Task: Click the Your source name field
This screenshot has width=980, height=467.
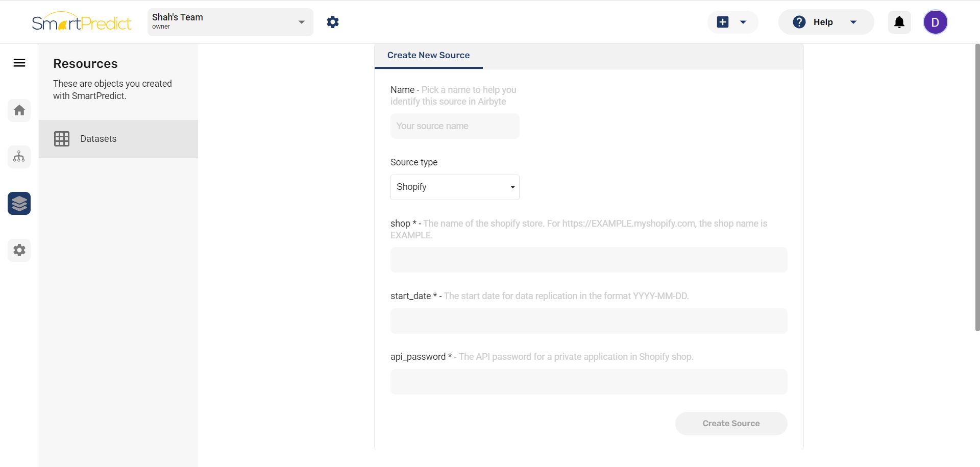Action: (x=455, y=126)
